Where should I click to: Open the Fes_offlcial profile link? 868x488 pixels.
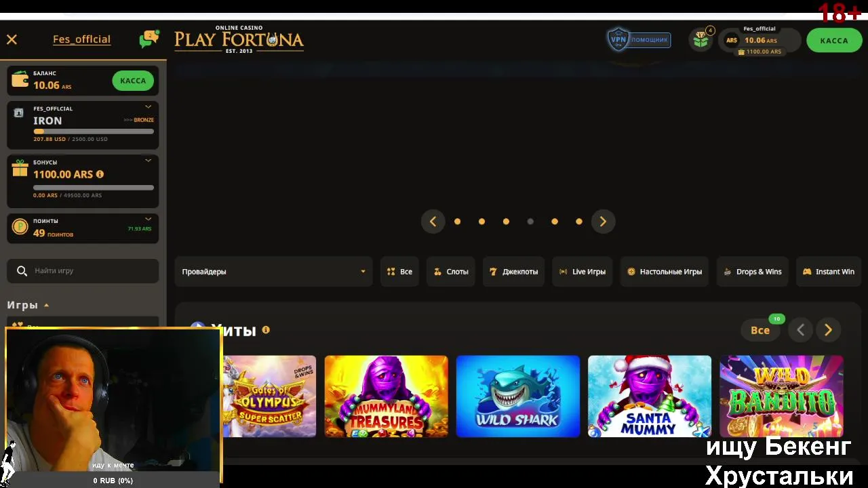click(x=81, y=39)
